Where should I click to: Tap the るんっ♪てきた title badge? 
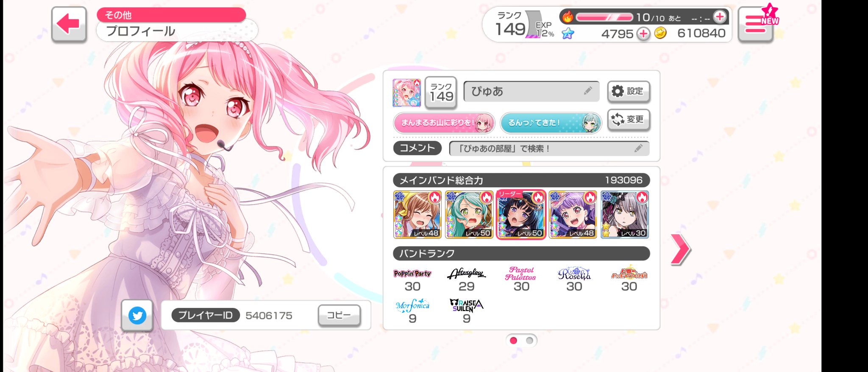pos(551,123)
